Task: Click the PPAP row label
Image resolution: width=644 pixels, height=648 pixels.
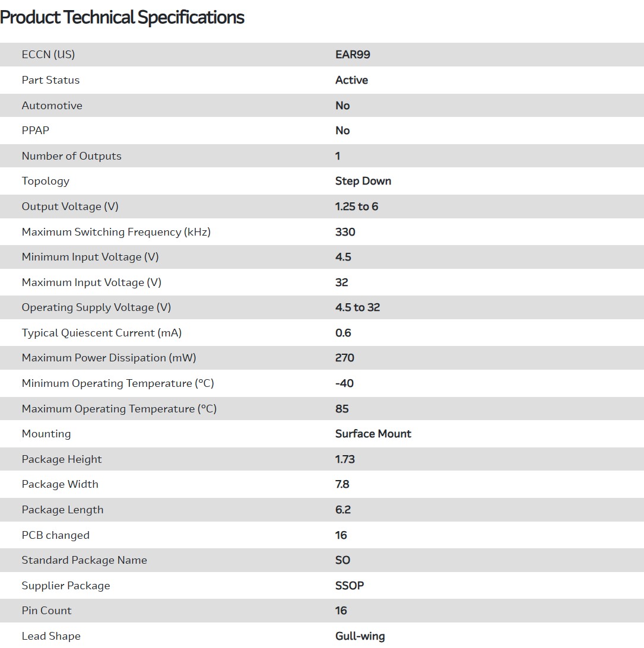Action: pos(36,131)
